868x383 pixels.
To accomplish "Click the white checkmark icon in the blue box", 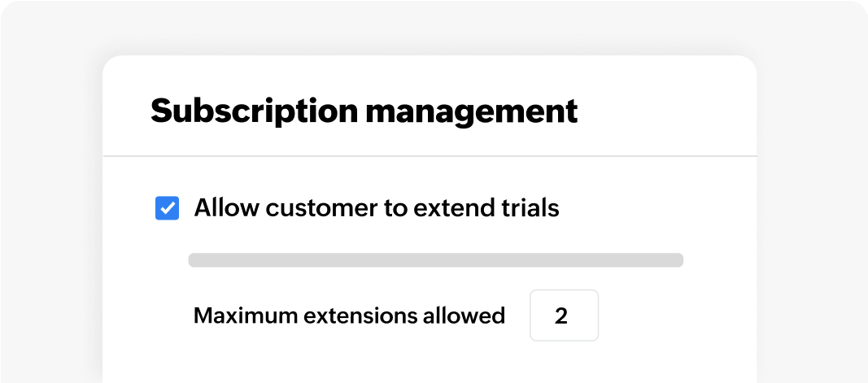I will click(x=167, y=209).
